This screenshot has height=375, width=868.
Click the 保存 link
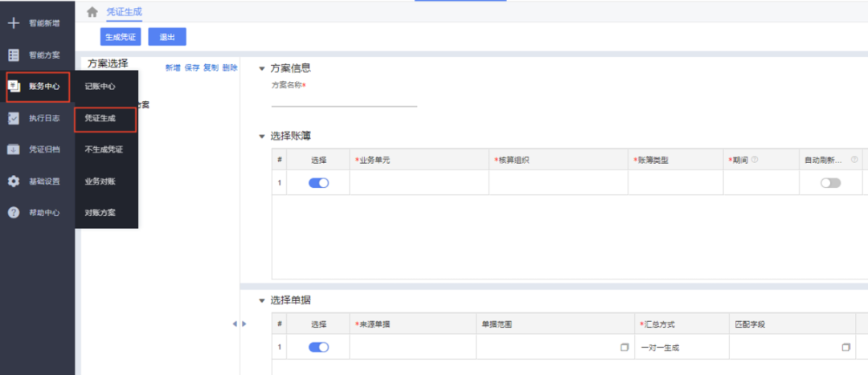point(192,68)
